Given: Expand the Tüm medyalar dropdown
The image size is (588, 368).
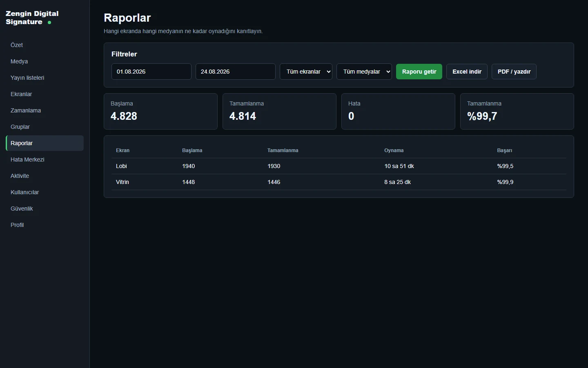Looking at the screenshot, I should (x=364, y=72).
